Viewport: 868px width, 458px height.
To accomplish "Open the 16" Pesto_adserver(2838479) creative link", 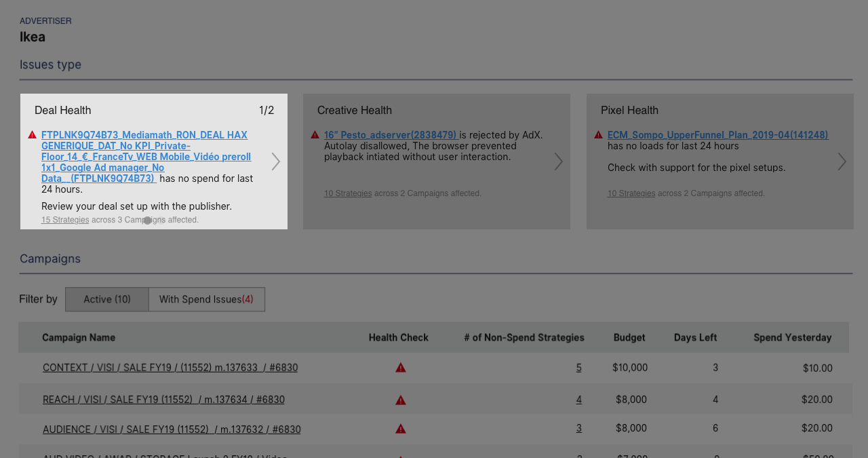I will [390, 135].
